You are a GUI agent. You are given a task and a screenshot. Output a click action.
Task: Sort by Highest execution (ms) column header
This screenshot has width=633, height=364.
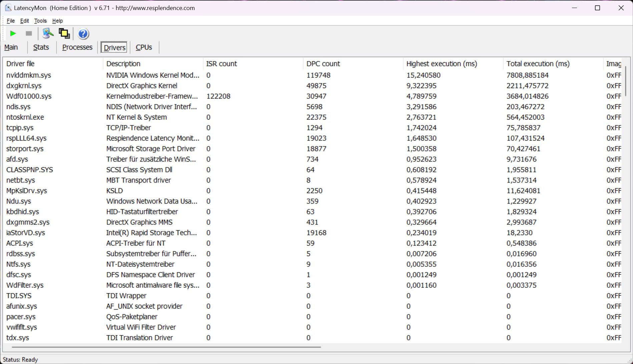(x=441, y=64)
